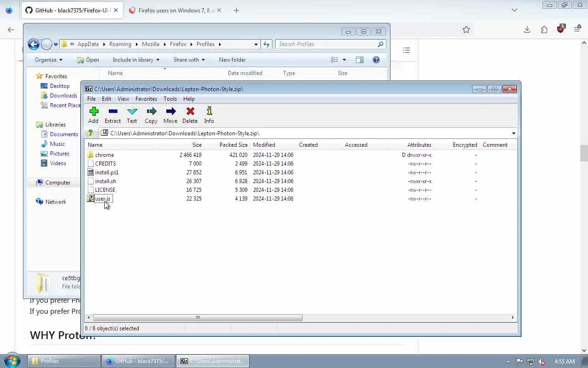
Task: Click the 7-Zip horizontal scrollbar right arrow
Action: [513, 317]
